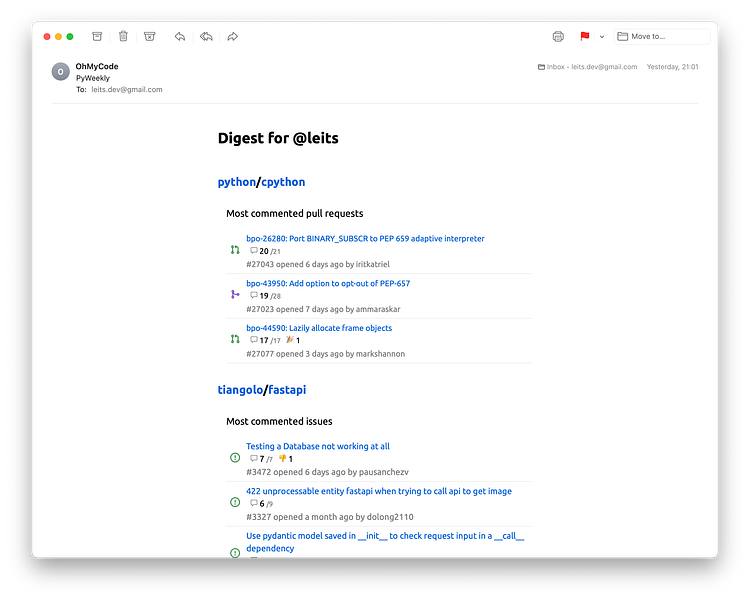Click the Most commented pull requests heading

click(295, 213)
